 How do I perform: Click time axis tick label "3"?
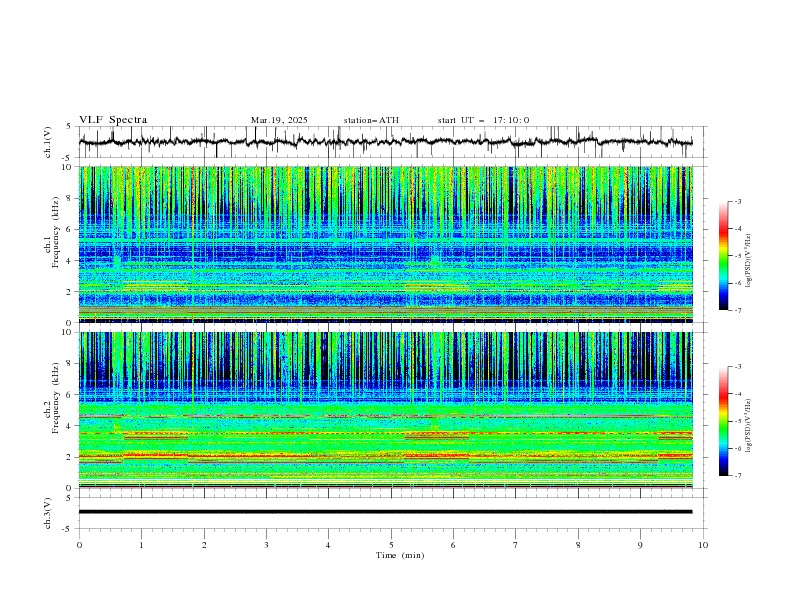(x=266, y=545)
